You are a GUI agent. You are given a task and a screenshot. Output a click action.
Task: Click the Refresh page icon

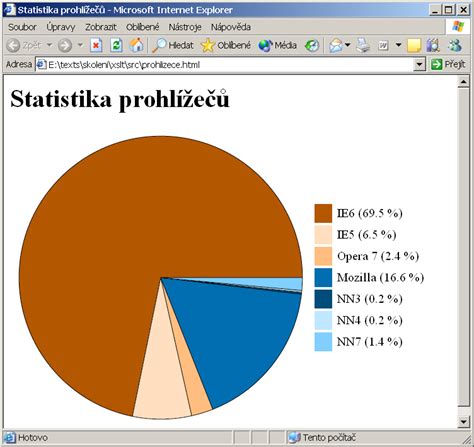[x=116, y=45]
